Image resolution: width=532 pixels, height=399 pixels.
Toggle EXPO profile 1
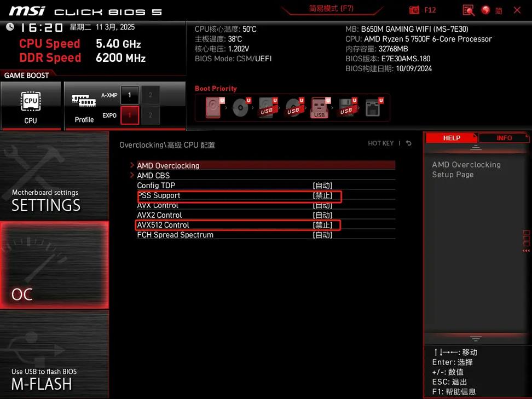pyautogui.click(x=130, y=115)
